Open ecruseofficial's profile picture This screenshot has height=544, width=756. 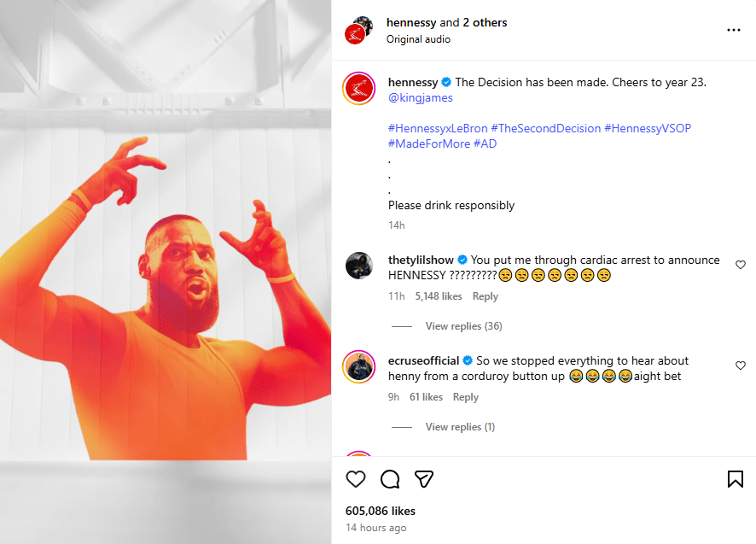click(359, 366)
